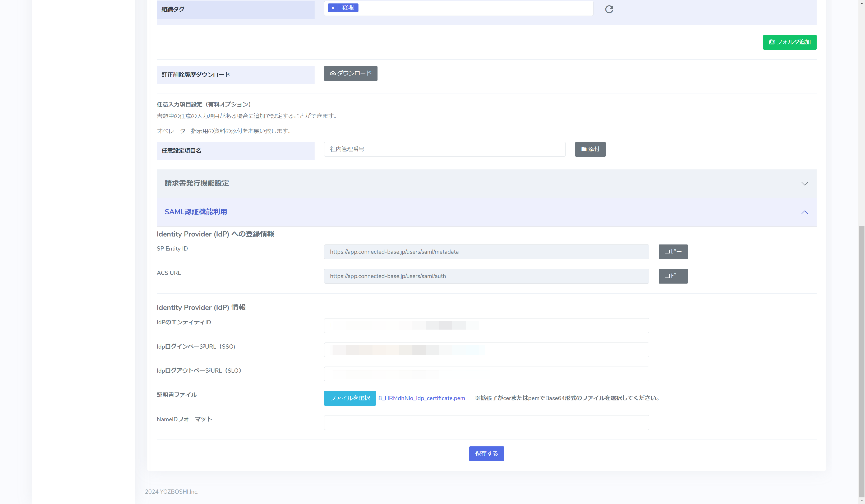Click the 訂正削除履歴ダウンロード label

point(196,75)
